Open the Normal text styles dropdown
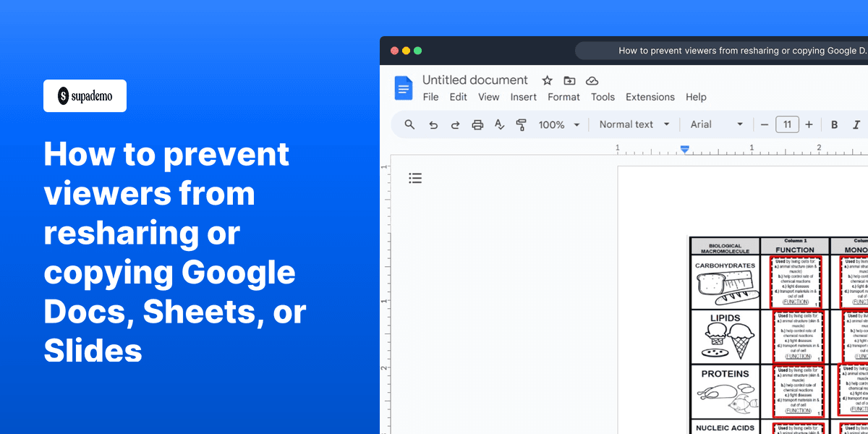This screenshot has width=868, height=434. click(x=634, y=124)
